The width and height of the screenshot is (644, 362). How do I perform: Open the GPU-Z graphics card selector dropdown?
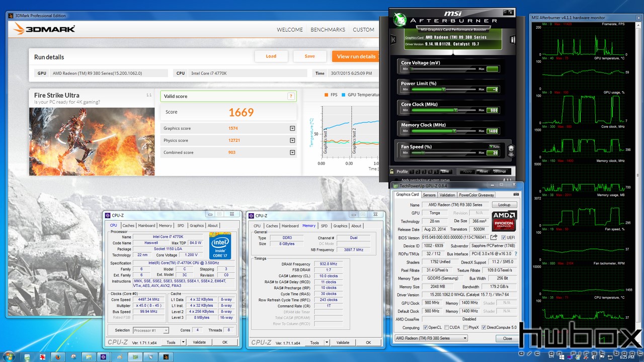pos(431,338)
